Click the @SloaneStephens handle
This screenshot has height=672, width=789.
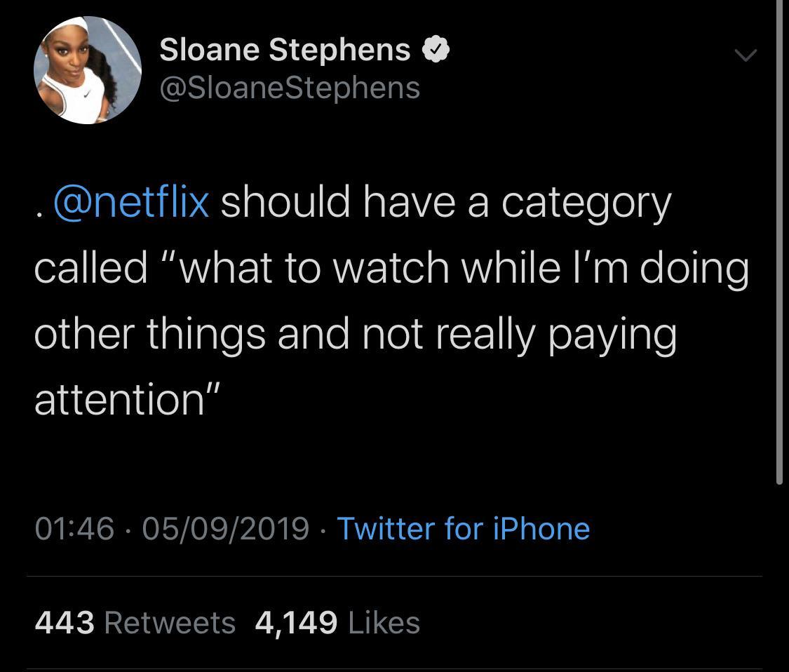[x=290, y=88]
